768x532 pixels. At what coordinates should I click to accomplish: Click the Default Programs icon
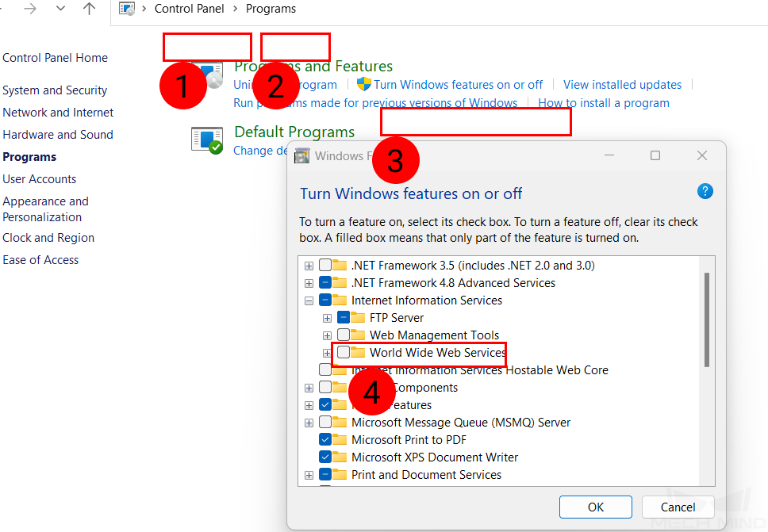[x=207, y=140]
